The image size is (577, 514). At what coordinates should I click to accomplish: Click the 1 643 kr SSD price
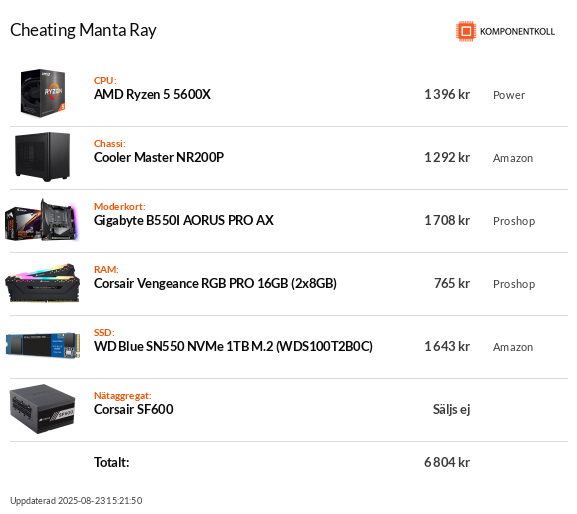click(447, 346)
